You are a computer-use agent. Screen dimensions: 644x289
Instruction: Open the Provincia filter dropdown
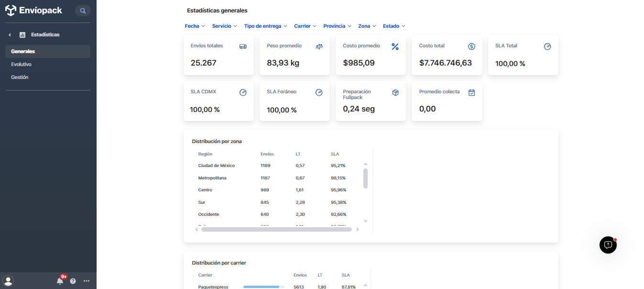pos(337,26)
